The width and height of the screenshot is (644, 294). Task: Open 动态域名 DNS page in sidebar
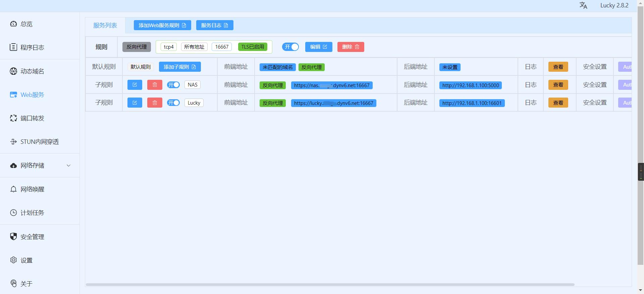click(x=32, y=71)
